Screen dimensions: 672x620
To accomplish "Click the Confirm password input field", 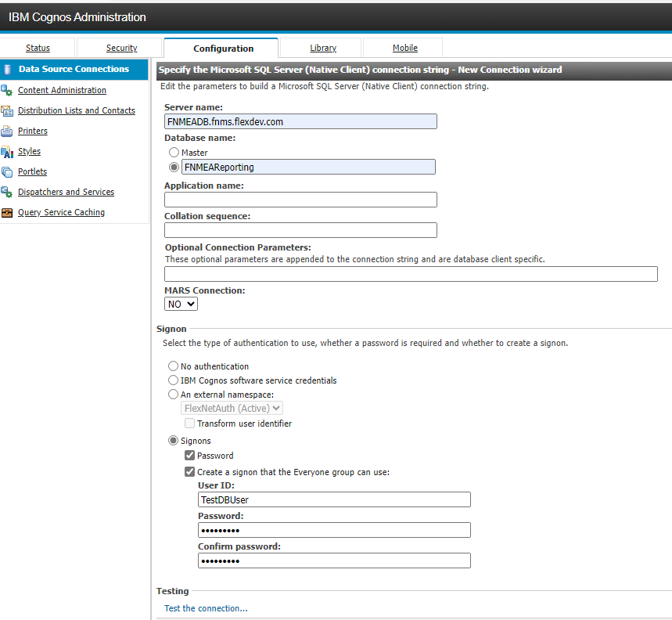I will pos(334,561).
